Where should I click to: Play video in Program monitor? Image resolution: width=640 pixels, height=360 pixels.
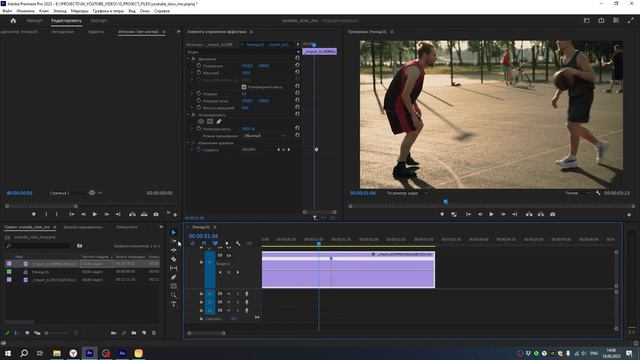coord(491,214)
